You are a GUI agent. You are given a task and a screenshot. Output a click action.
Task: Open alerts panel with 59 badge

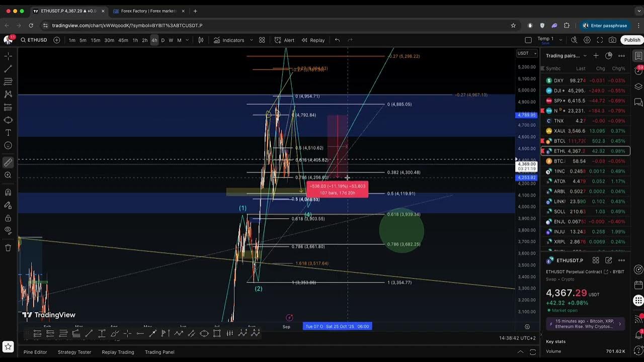coord(638,71)
